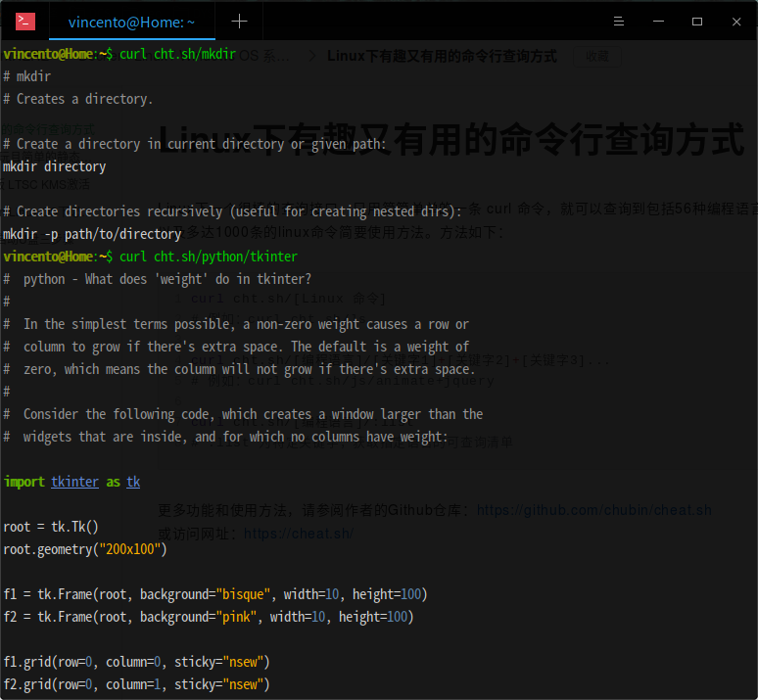This screenshot has height=700, width=758.
Task: Click the 'mkdir directory' example line
Action: click(54, 166)
